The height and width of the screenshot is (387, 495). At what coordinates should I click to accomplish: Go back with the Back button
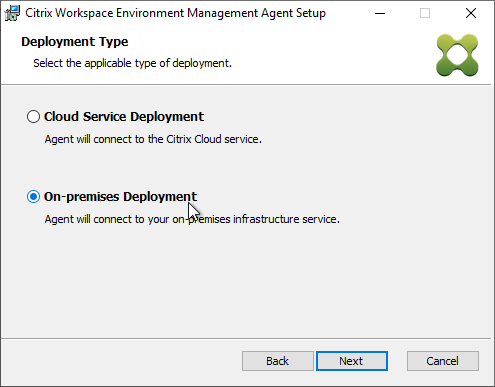(278, 361)
